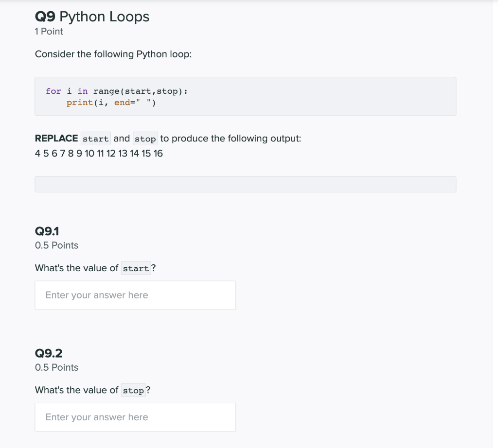Click the stop badge in Q9.2 question text

click(133, 390)
